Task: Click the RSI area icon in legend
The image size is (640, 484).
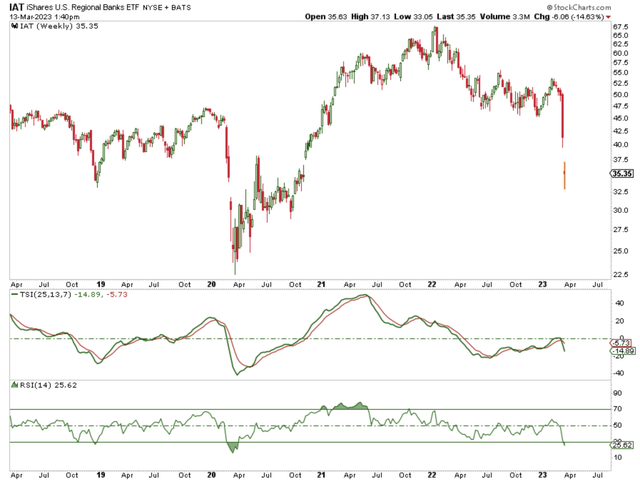Action: (15, 385)
